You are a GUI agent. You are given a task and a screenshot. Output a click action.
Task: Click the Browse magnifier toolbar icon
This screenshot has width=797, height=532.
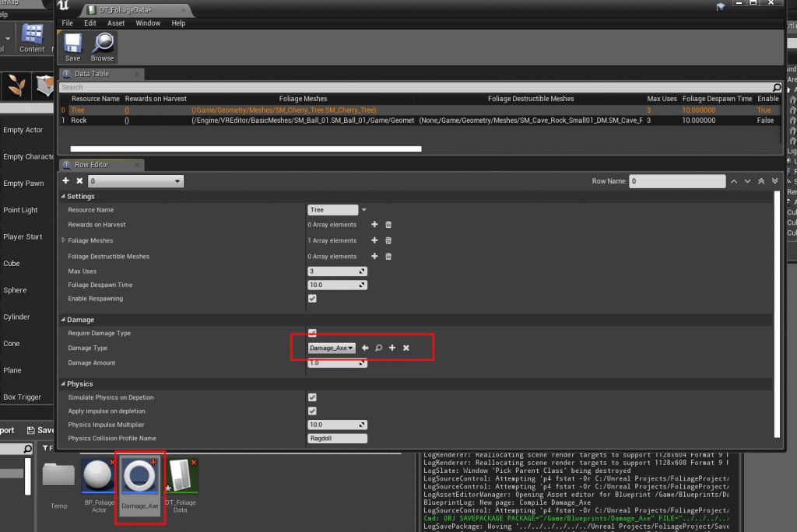pos(102,47)
